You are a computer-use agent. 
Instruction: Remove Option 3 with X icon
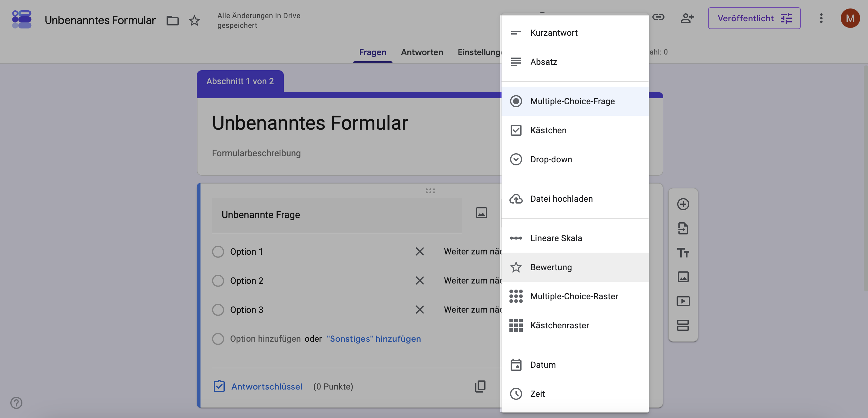419,310
